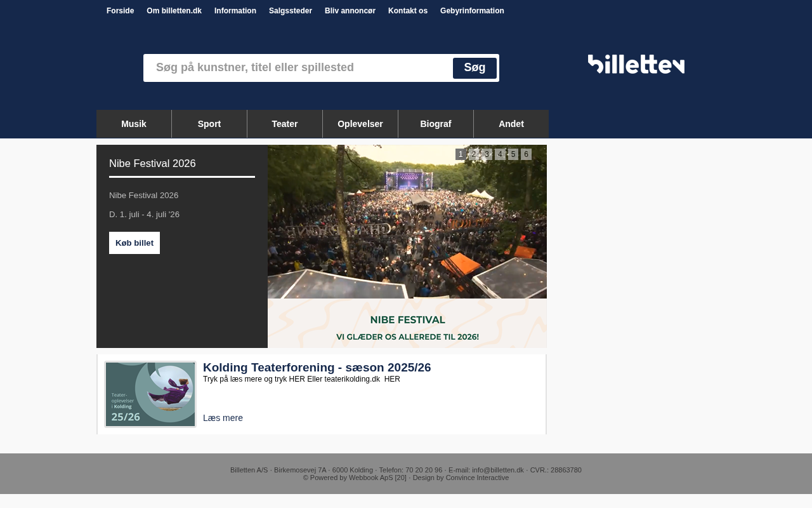Click the billetten logo

click(x=636, y=64)
